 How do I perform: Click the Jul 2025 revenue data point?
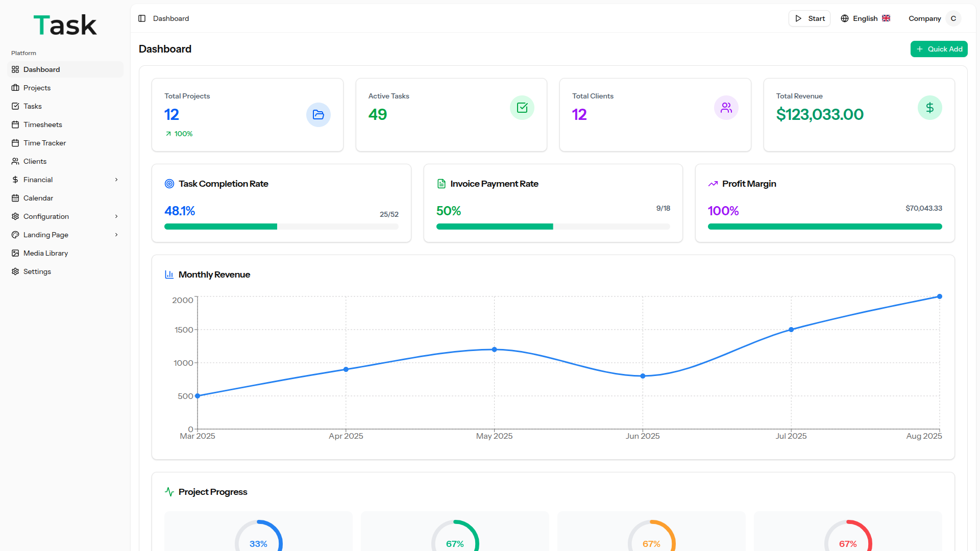(x=791, y=330)
